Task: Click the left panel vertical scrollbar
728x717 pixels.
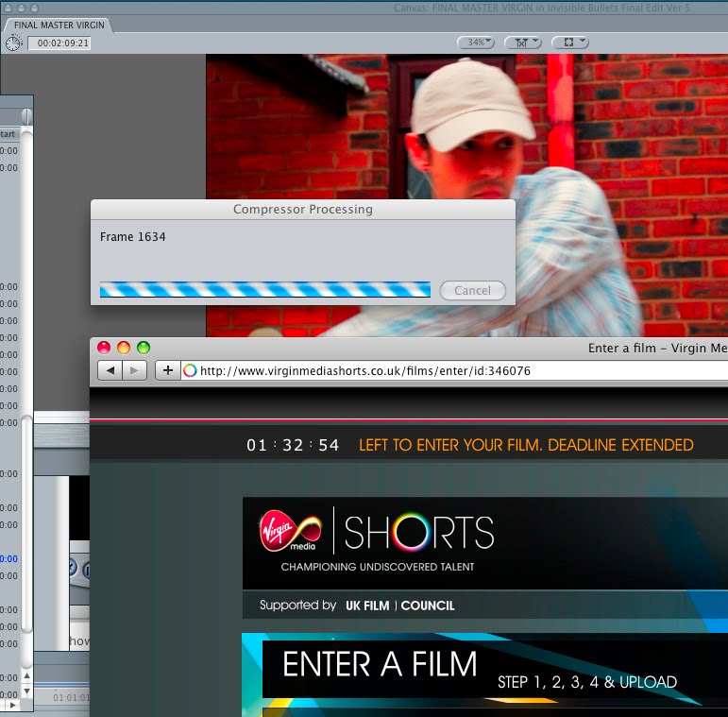Action: [x=27, y=524]
